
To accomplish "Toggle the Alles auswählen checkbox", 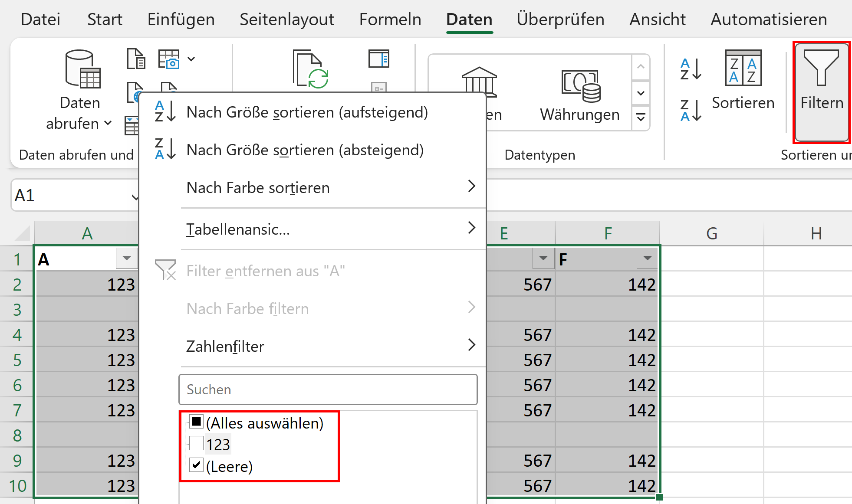I will coord(197,422).
